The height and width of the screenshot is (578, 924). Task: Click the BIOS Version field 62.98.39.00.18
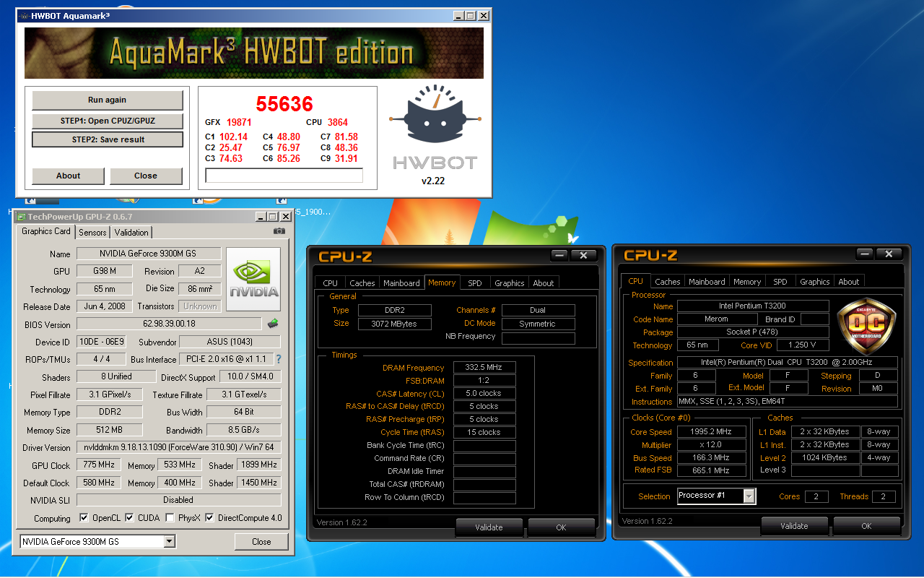click(170, 324)
